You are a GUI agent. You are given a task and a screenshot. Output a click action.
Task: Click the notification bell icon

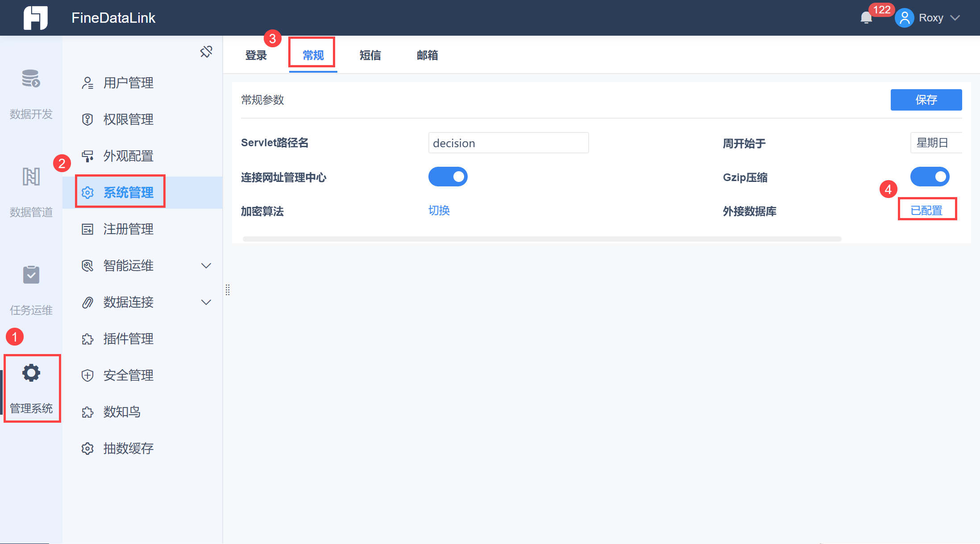[x=866, y=18]
